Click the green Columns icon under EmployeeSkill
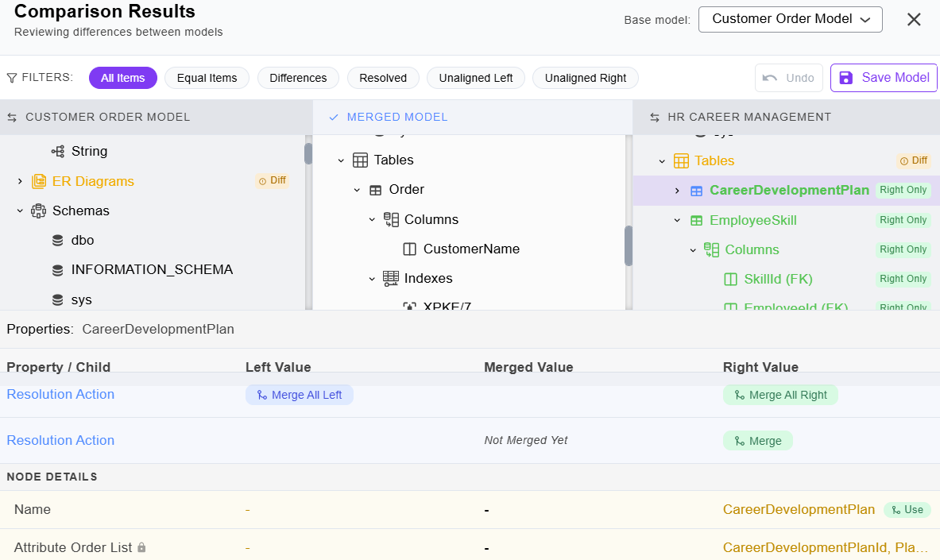Screen dimensions: 940x560 (x=712, y=249)
